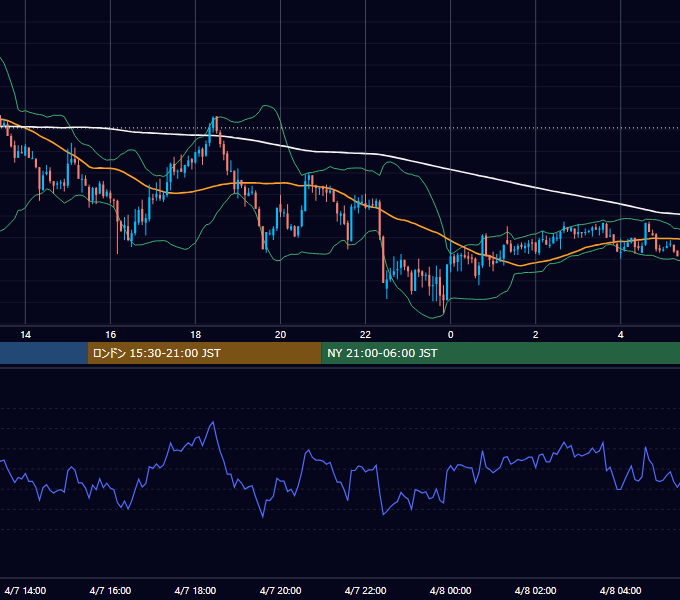Click the 4/7 16:00 time label
Screen dimensions: 680x600
[111, 590]
